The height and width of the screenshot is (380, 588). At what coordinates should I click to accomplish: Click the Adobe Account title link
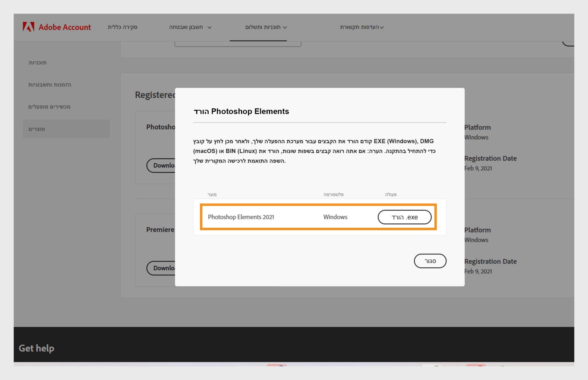pos(65,27)
